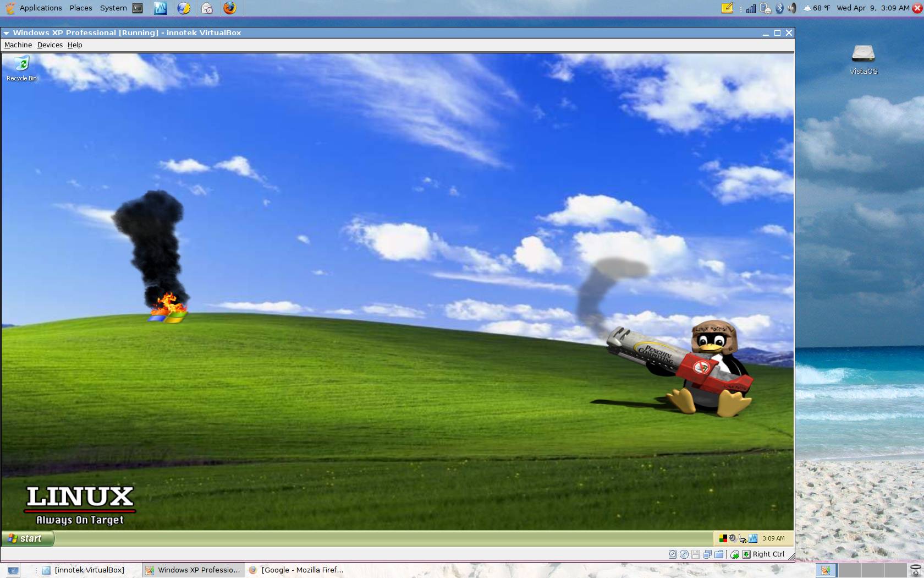Launch the web browser globe icon
The image size is (924, 578).
[x=184, y=8]
